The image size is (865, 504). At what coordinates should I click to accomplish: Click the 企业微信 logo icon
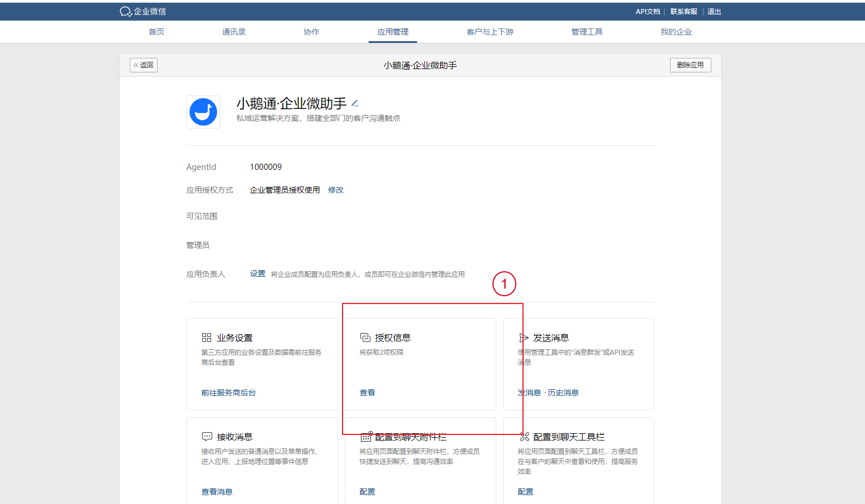125,12
